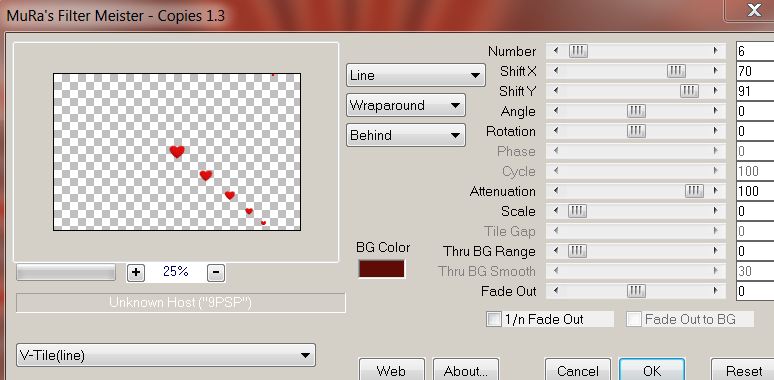
Task: Click the OK button
Action: (x=652, y=370)
